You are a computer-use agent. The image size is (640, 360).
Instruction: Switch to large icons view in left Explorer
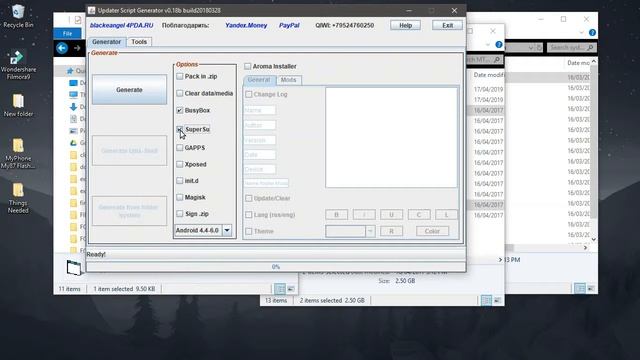[x=291, y=289]
